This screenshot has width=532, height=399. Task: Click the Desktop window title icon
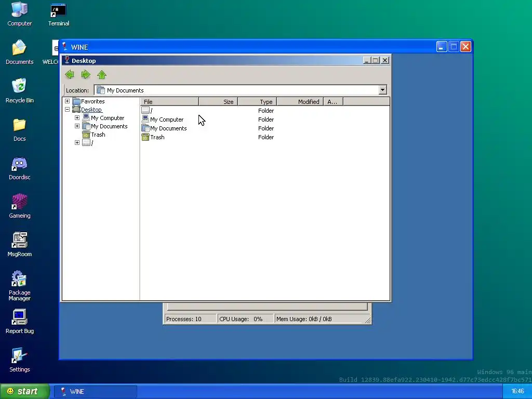pyautogui.click(x=67, y=60)
